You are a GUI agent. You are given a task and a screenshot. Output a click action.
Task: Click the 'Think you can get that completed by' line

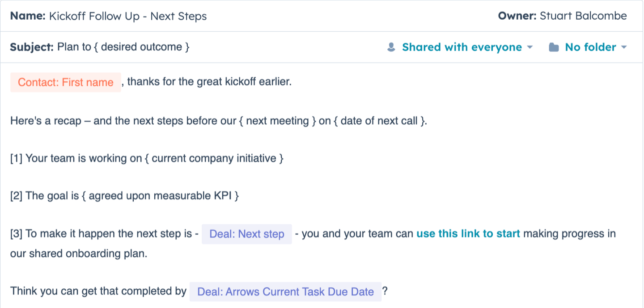pyautogui.click(x=98, y=291)
